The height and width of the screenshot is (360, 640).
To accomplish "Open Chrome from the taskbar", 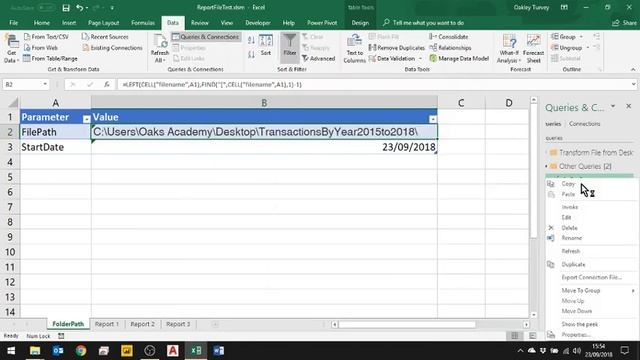I will 81,351.
